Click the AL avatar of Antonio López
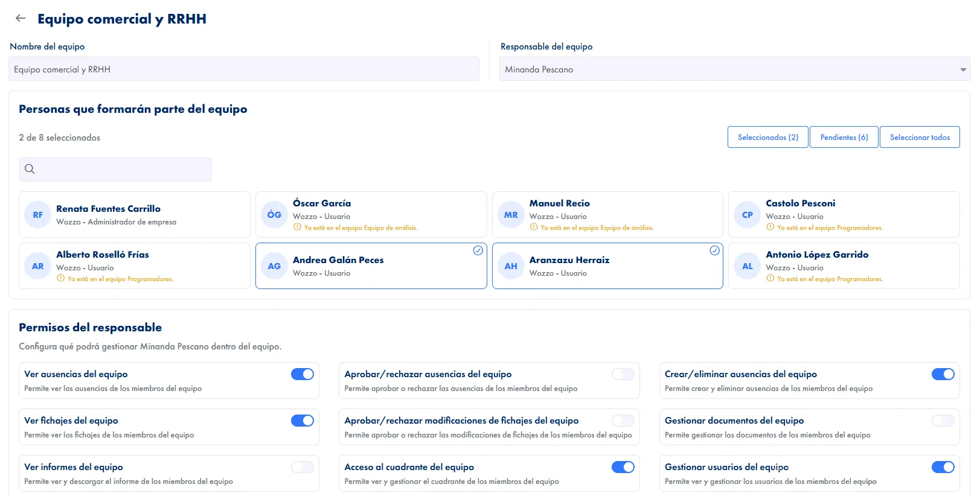 [748, 266]
